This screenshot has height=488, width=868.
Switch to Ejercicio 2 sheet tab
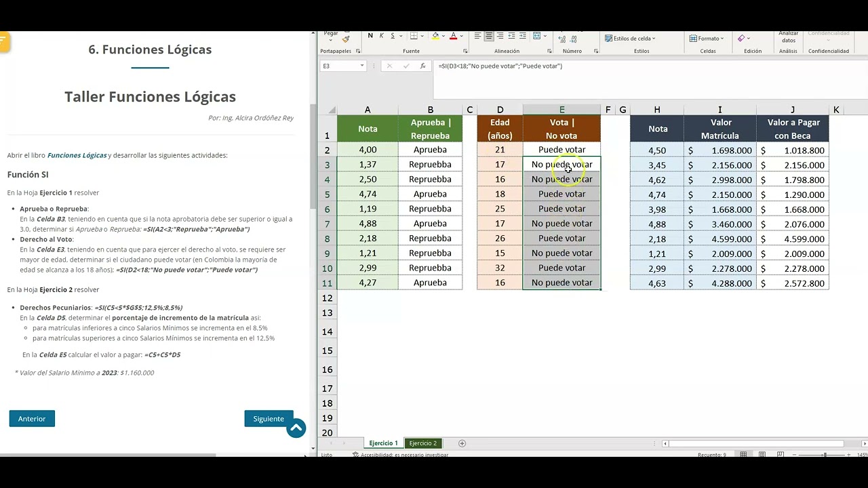[x=423, y=443]
